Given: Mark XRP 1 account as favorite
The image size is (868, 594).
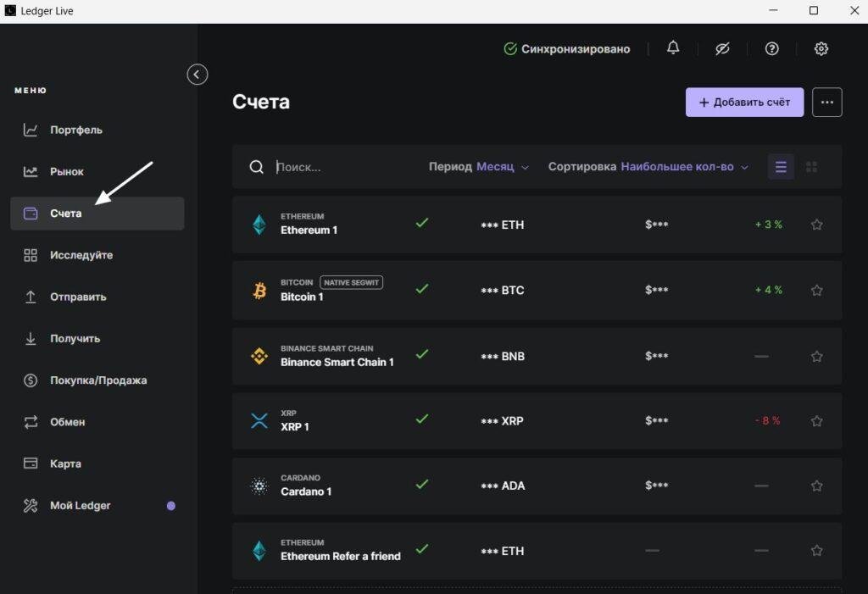Looking at the screenshot, I should click(x=816, y=420).
